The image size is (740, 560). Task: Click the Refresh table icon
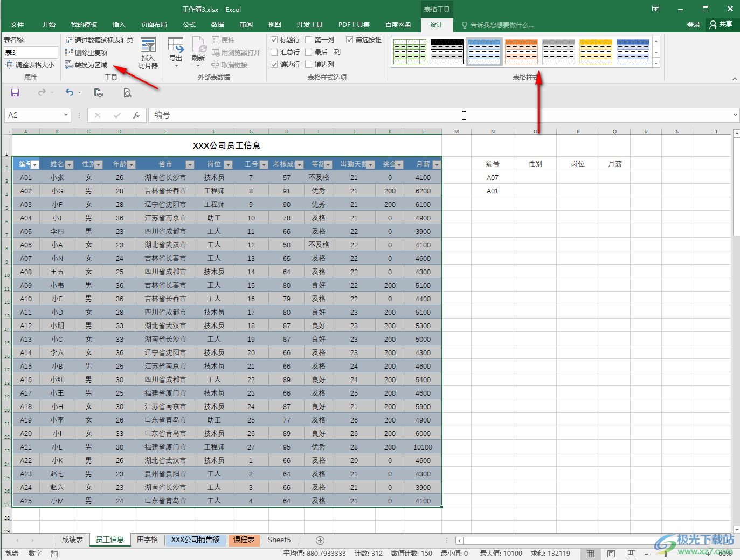click(199, 45)
